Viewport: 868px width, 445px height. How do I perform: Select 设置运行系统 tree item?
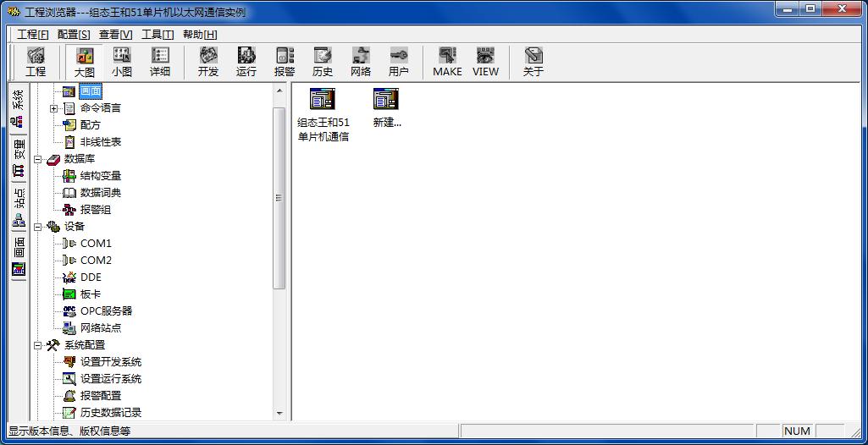tap(111, 379)
